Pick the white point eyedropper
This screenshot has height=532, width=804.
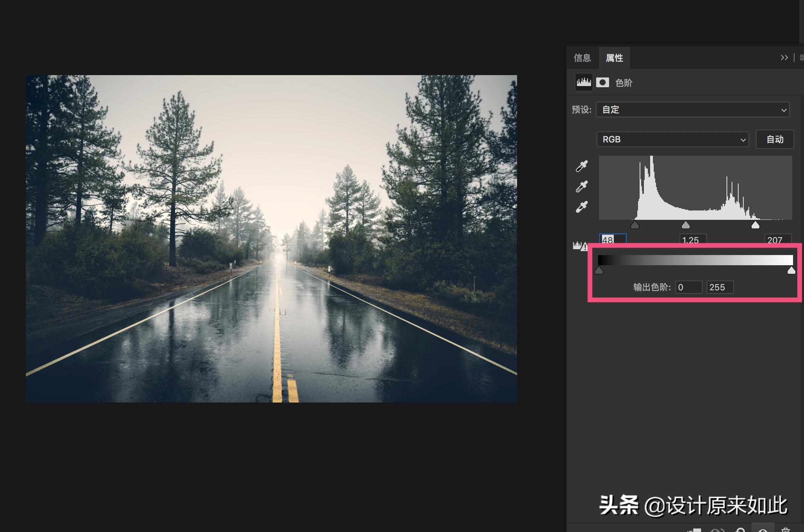click(582, 207)
